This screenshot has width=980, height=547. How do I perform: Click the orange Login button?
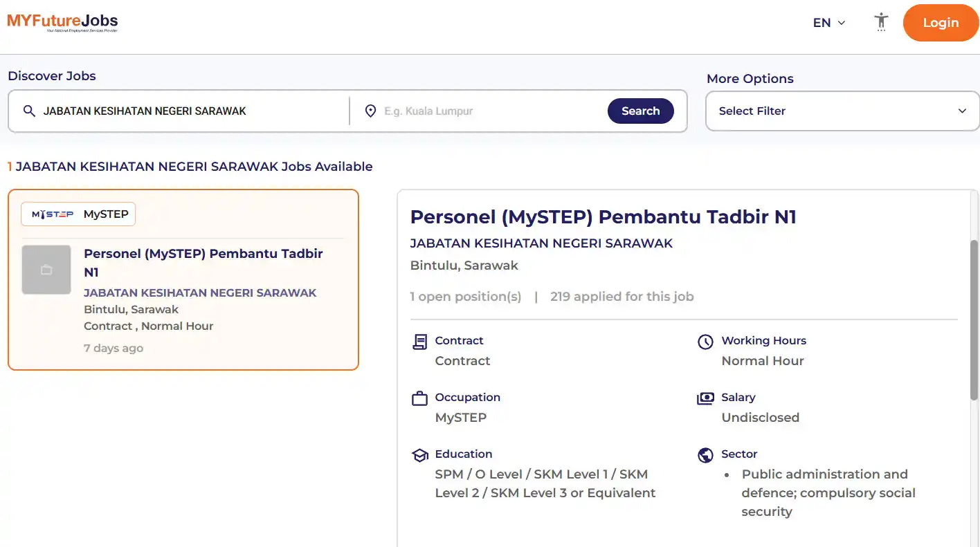pos(941,23)
